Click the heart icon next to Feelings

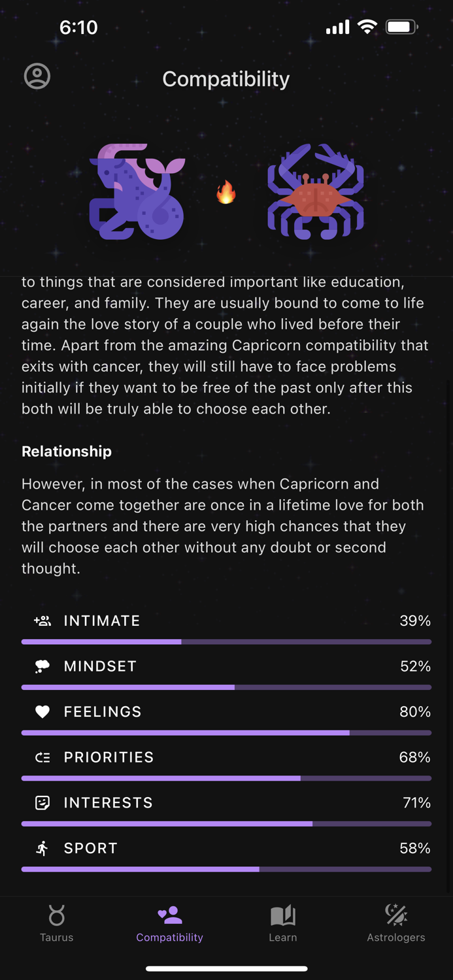pos(42,711)
